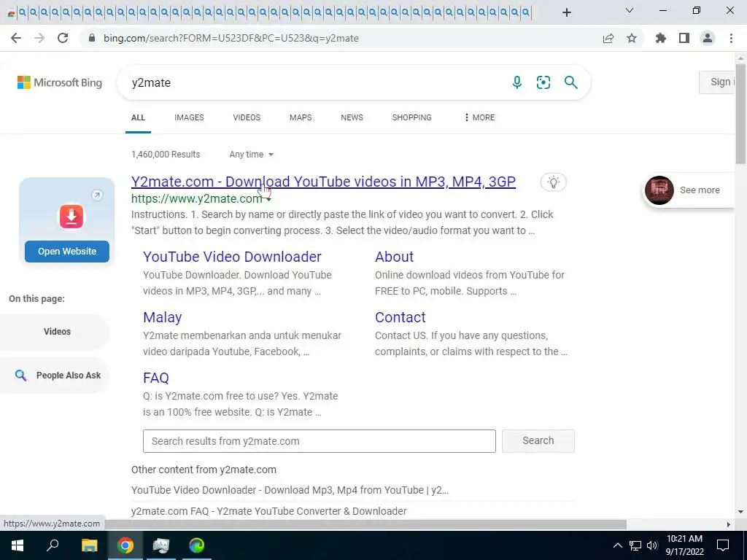Open the notification center icon

click(723, 545)
